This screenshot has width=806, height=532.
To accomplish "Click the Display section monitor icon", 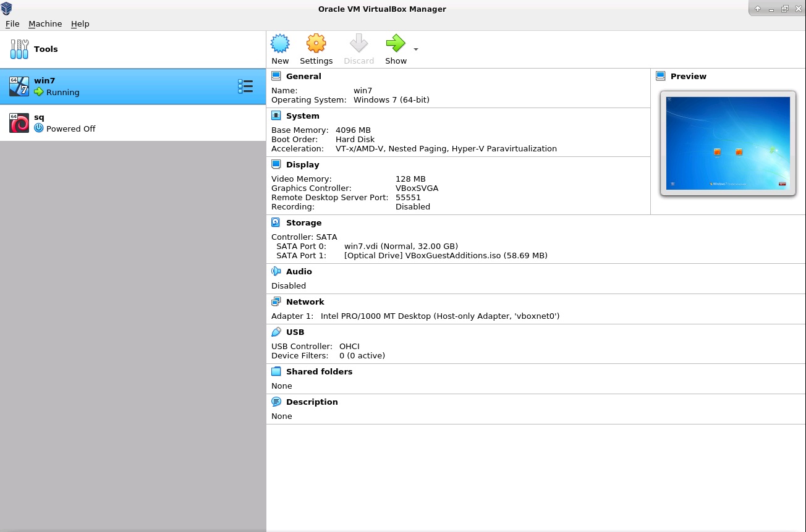I will click(x=276, y=164).
